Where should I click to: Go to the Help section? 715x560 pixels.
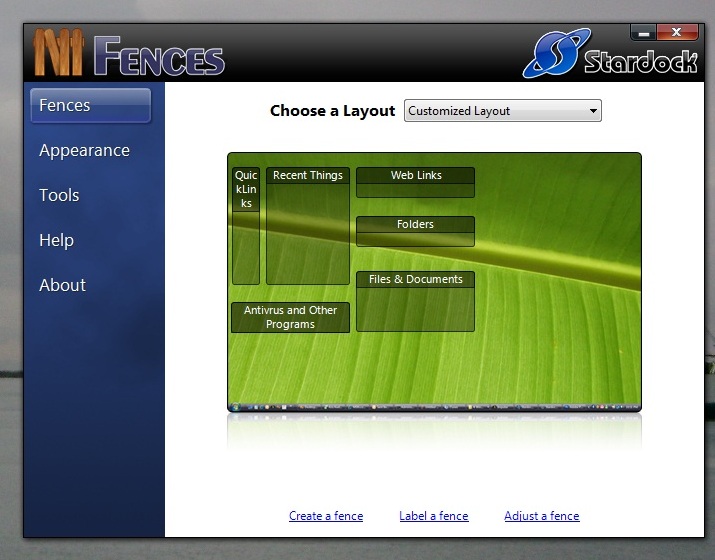click(x=57, y=240)
